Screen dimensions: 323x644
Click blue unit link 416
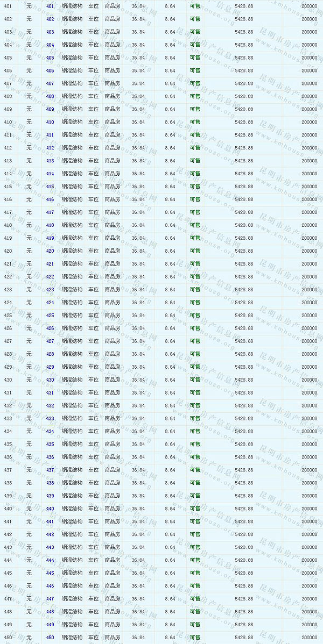click(50, 199)
